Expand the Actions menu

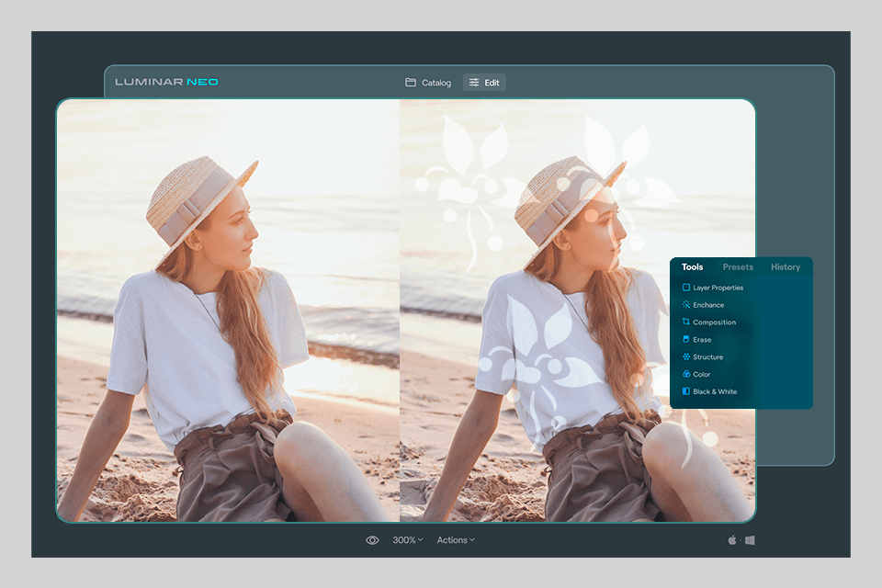(x=456, y=540)
